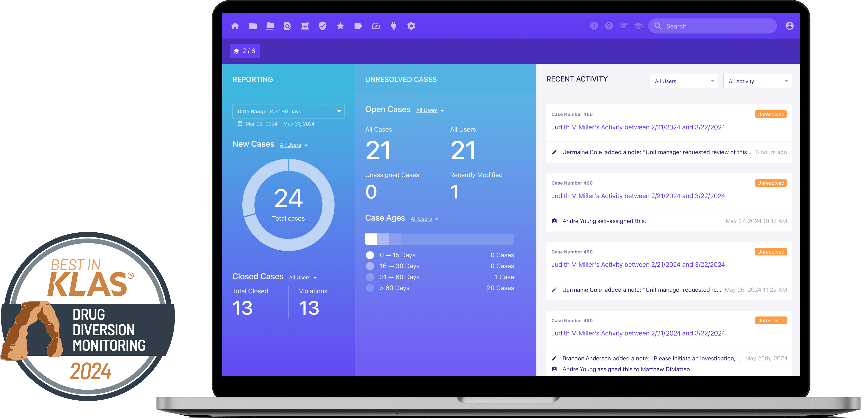Click the document search icon
The image size is (868, 419).
pyautogui.click(x=287, y=26)
